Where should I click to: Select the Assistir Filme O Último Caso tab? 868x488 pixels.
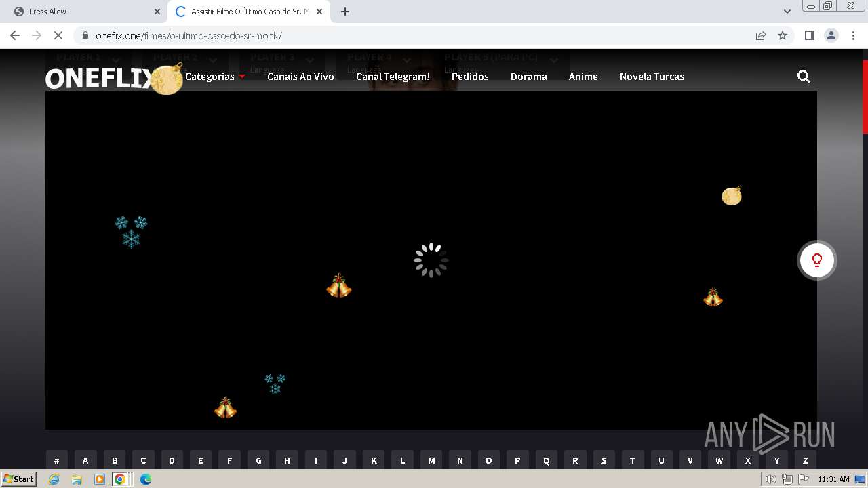coord(249,12)
